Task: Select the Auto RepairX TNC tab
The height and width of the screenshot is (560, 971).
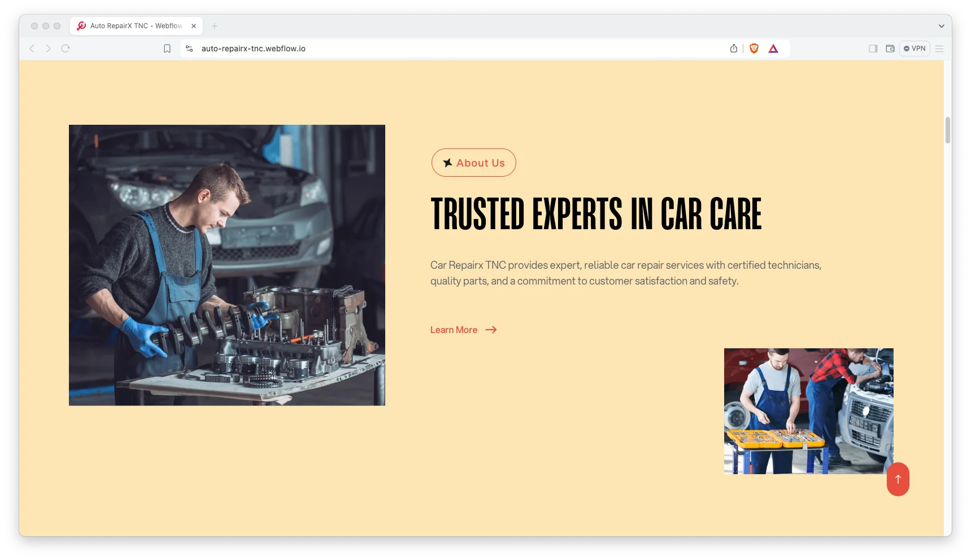Action: (x=137, y=26)
